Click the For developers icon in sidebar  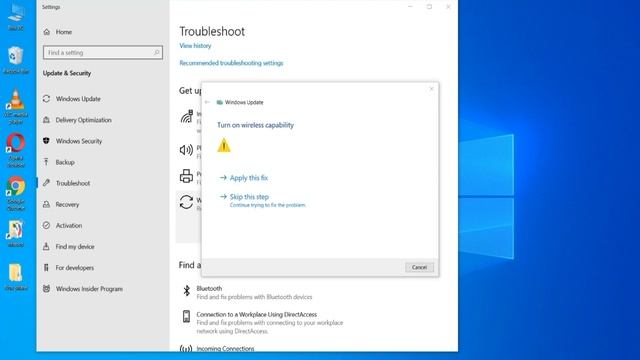[x=47, y=268]
